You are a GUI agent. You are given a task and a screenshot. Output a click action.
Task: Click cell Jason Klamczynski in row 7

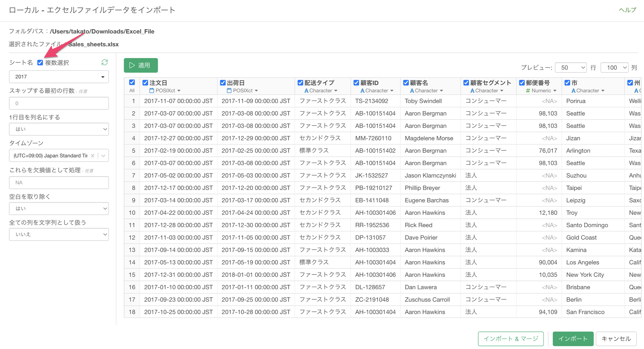click(x=430, y=175)
